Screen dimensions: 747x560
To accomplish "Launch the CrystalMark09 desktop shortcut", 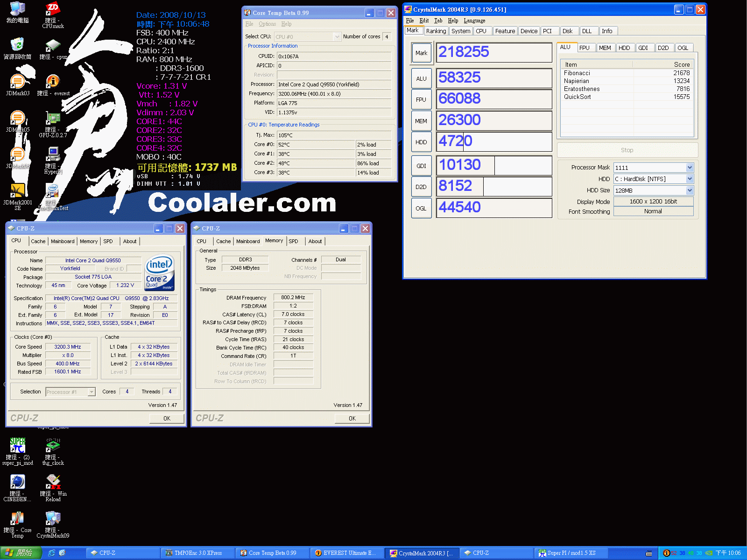I will point(53,525).
